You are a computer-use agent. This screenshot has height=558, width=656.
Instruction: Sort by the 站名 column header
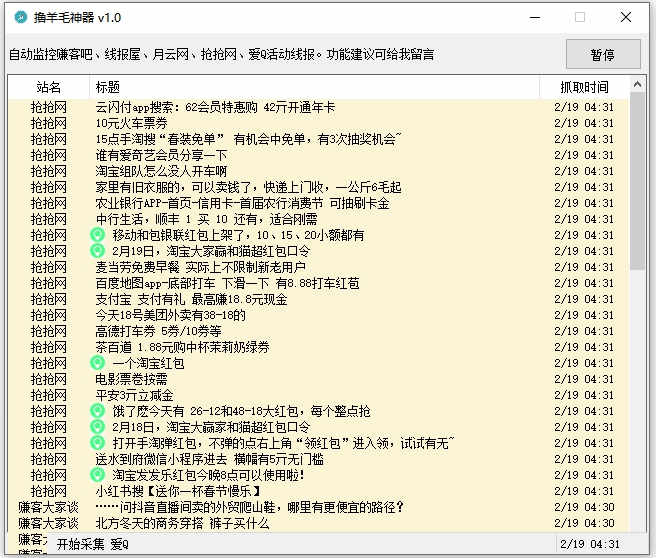(x=49, y=87)
